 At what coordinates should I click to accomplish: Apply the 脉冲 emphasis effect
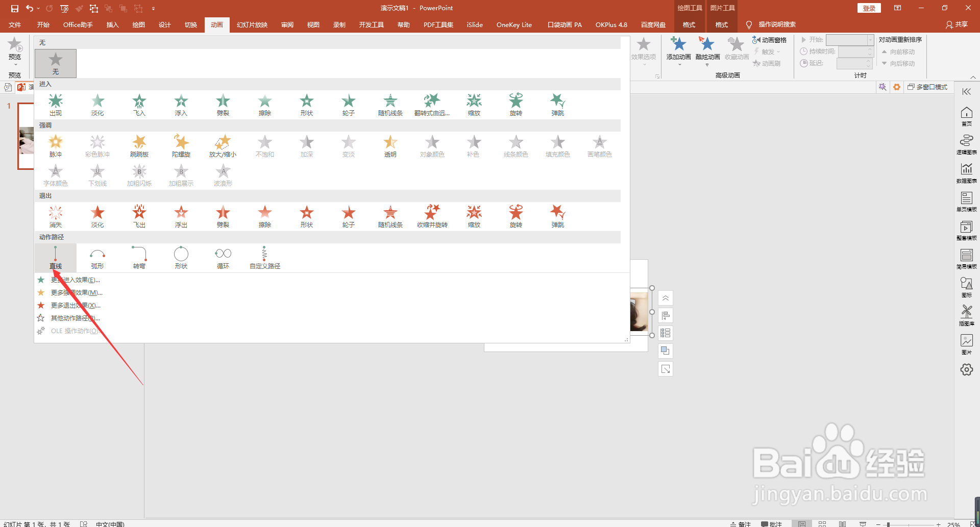click(x=56, y=146)
